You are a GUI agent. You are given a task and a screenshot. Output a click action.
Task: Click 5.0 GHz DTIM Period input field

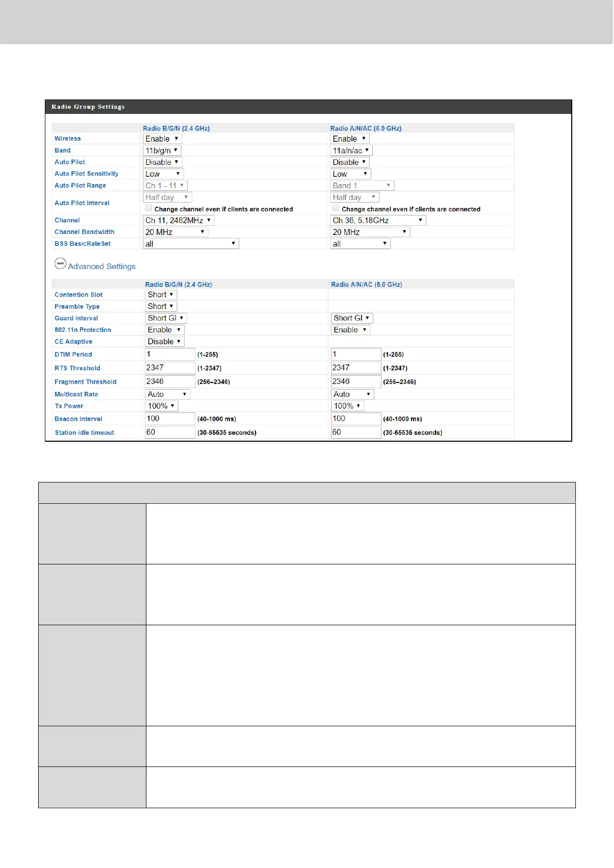356,355
